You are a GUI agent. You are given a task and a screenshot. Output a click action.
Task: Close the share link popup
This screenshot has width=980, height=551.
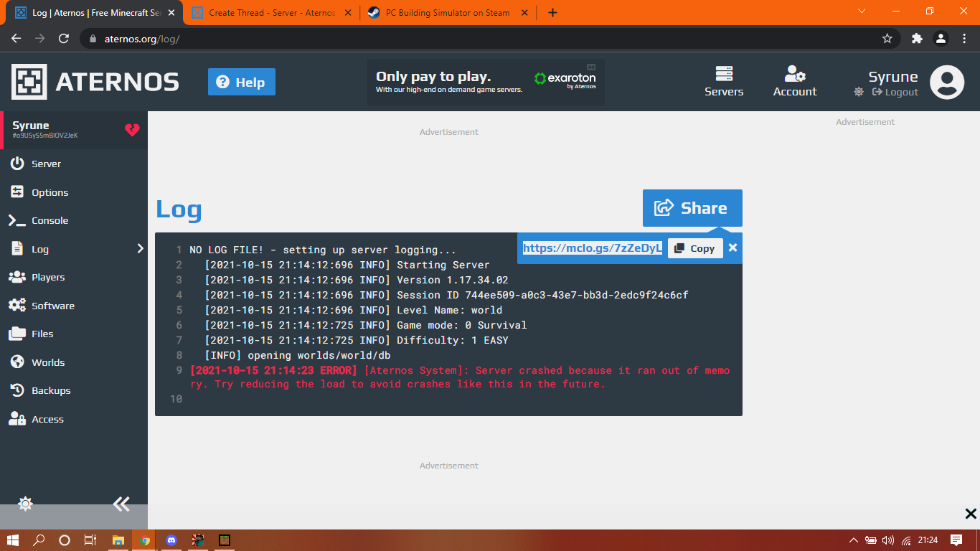pyautogui.click(x=732, y=248)
